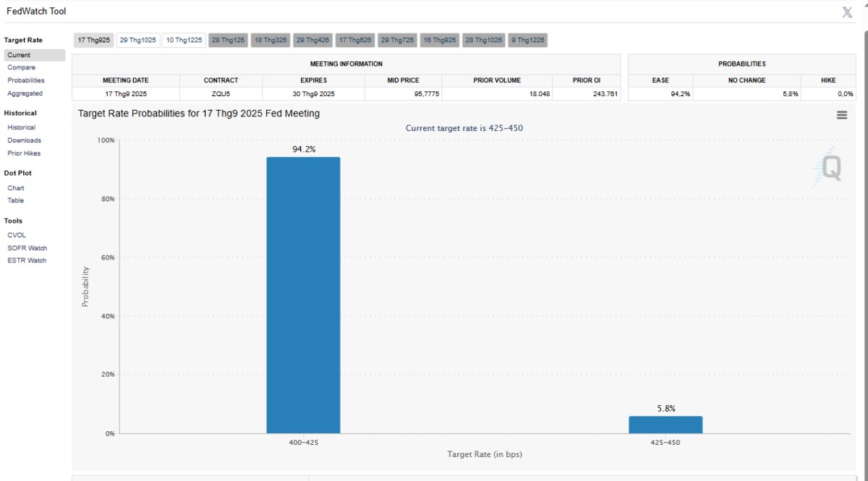Viewport: 868px width, 481px height.
Task: Open Downloads under Historical
Action: (x=24, y=140)
